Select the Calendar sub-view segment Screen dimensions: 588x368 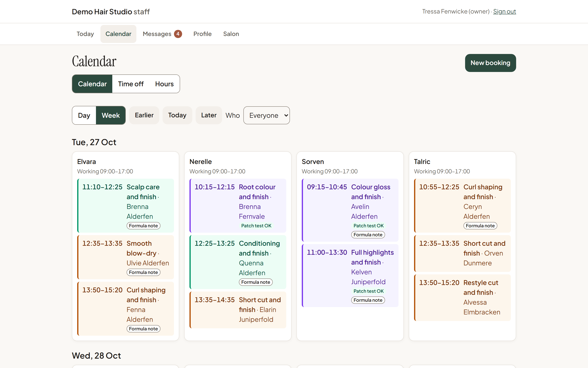click(x=92, y=84)
